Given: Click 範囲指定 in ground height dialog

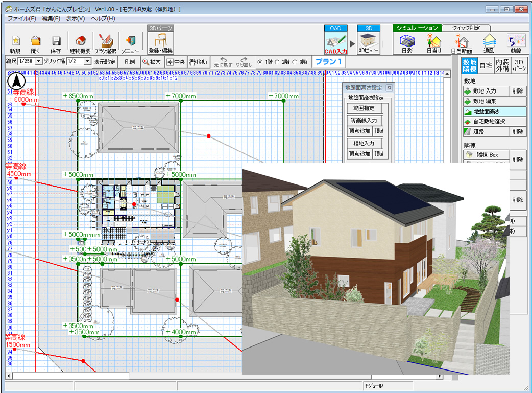Looking at the screenshot, I should [x=364, y=108].
